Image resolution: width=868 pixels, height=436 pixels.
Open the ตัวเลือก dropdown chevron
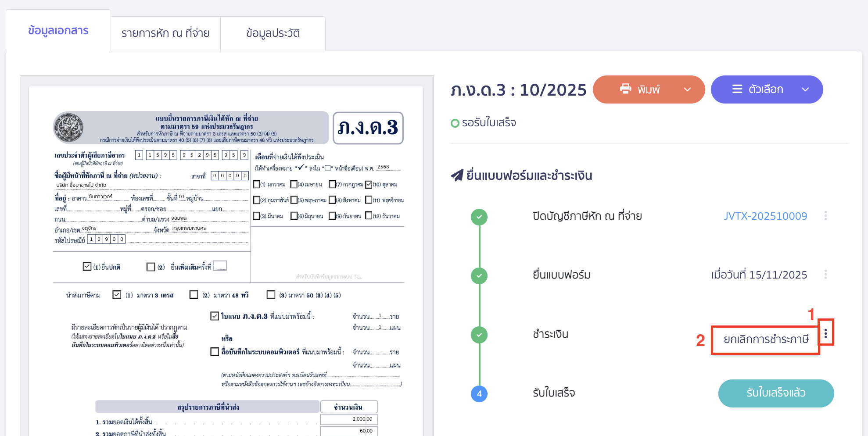click(806, 89)
